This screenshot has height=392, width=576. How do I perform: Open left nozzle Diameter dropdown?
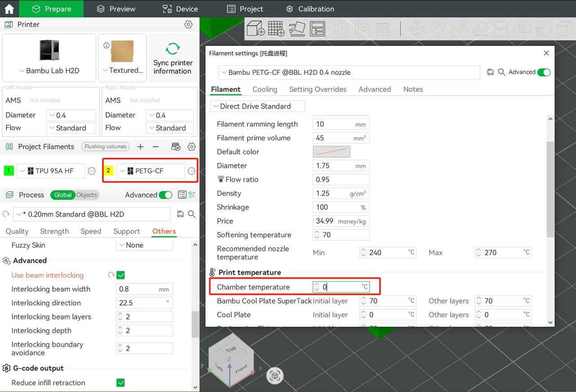tap(71, 115)
